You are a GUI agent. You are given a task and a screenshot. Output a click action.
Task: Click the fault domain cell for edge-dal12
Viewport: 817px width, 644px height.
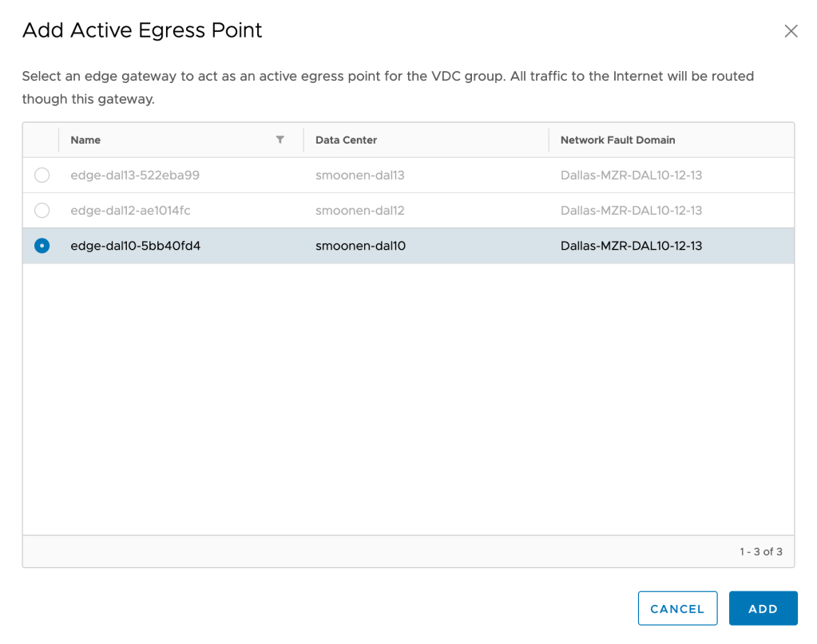pos(631,211)
